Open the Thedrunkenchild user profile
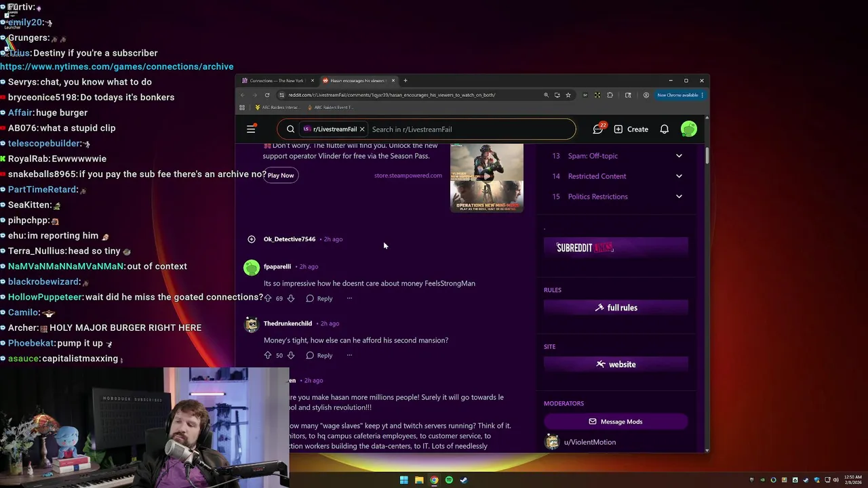The width and height of the screenshot is (868, 488). point(288,323)
